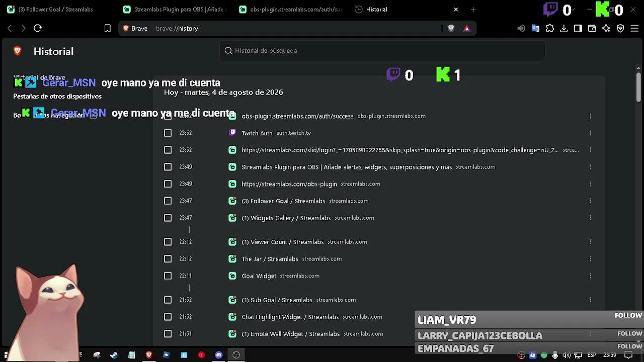Image resolution: width=644 pixels, height=362 pixels.
Task: Click the Brave logo beside Historial heading
Action: click(18, 51)
